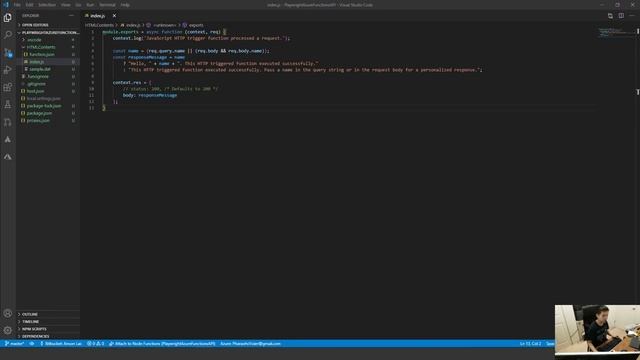Place cursor on 'body: responseMessage' line
This screenshot has width=640, height=360.
coord(150,95)
